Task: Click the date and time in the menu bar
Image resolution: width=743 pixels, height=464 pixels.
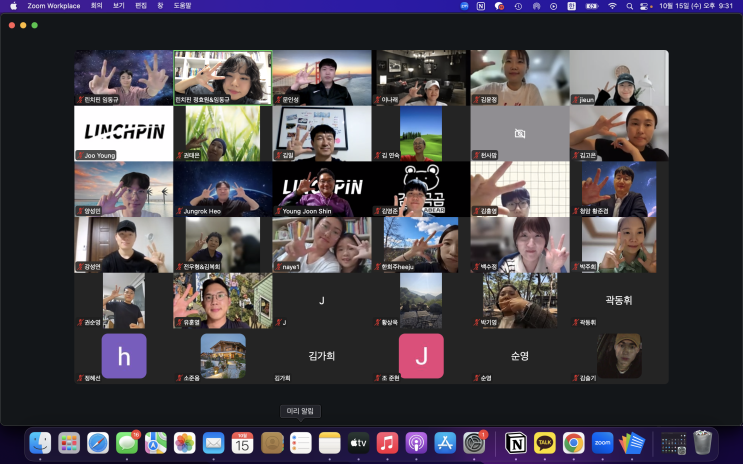Action: (x=698, y=6)
